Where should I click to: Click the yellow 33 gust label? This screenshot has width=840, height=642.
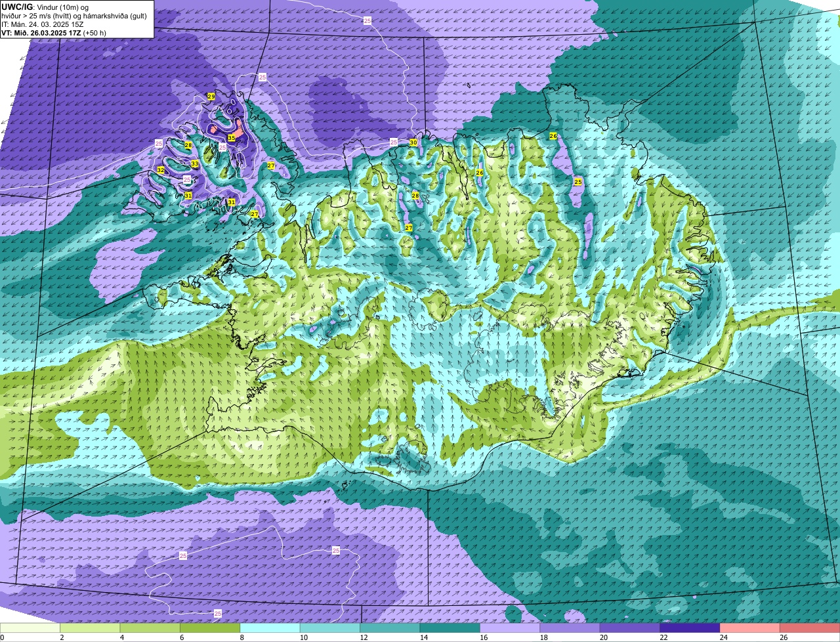(195, 163)
